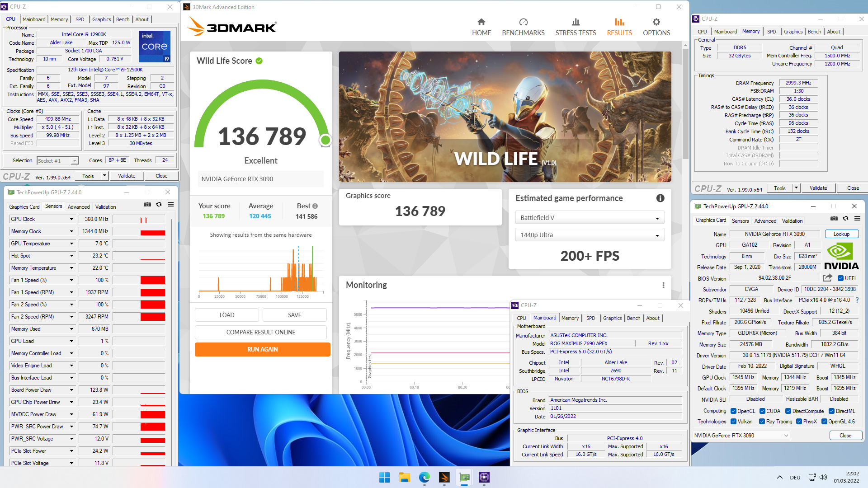This screenshot has width=868, height=488.
Task: Switch to Bench tab in top-left CPU-Z
Action: pyautogui.click(x=123, y=19)
